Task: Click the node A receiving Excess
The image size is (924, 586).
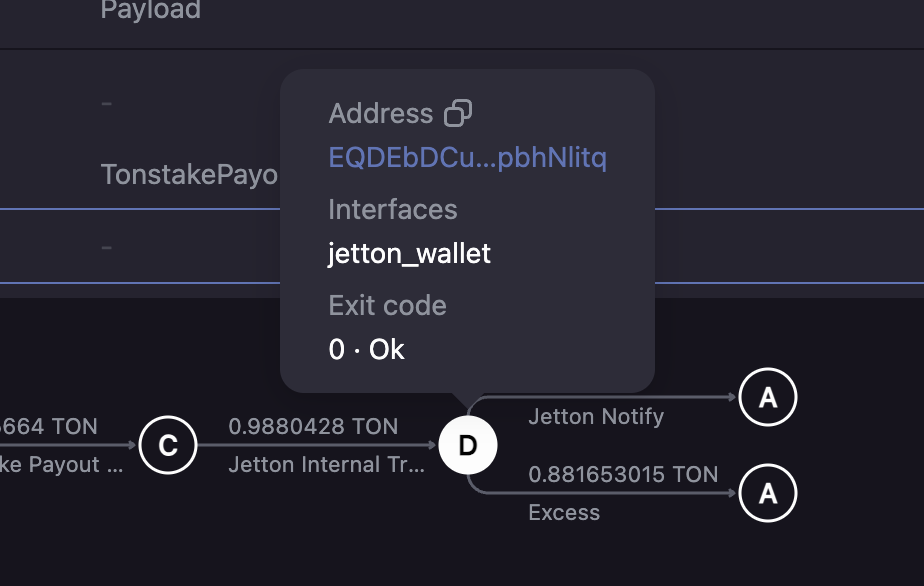Action: tap(768, 493)
